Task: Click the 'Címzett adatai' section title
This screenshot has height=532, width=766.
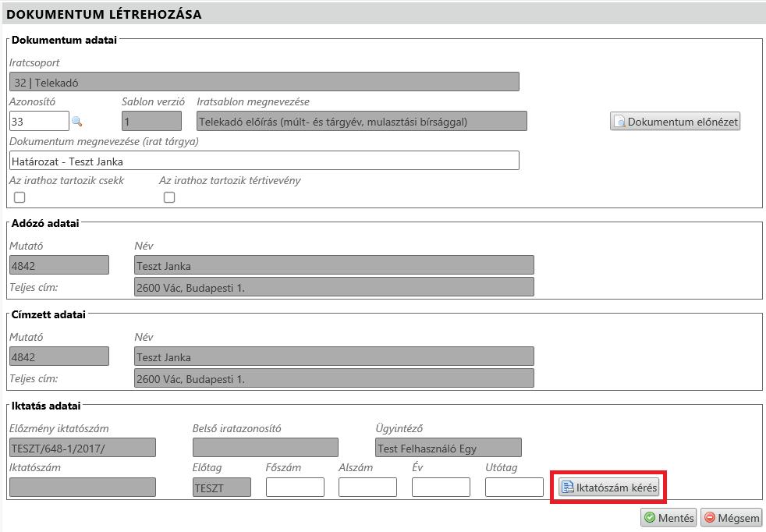Action: point(48,314)
